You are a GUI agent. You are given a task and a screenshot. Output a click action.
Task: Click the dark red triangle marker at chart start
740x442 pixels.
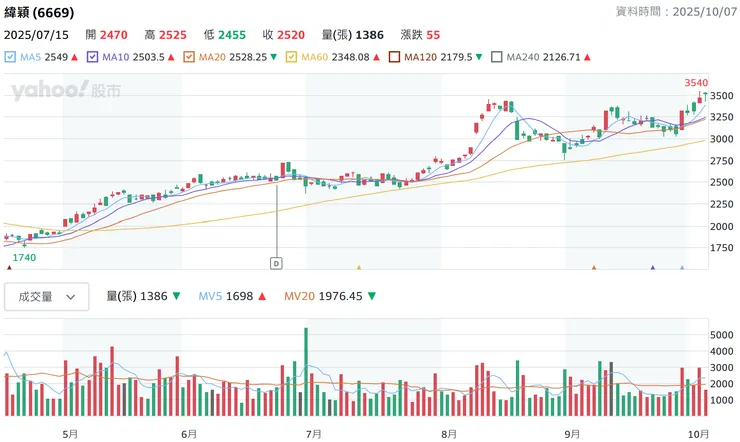(x=10, y=268)
